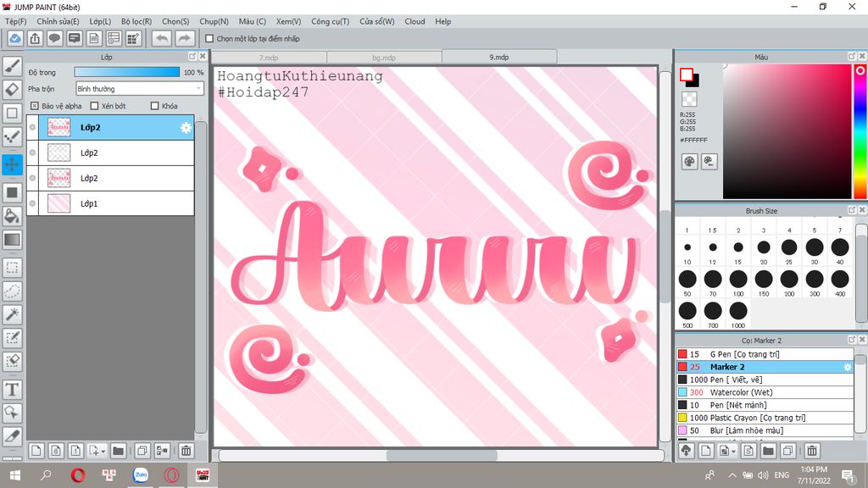Pick the Select Eraser tool
Screen dimensions: 868x488
click(x=12, y=361)
